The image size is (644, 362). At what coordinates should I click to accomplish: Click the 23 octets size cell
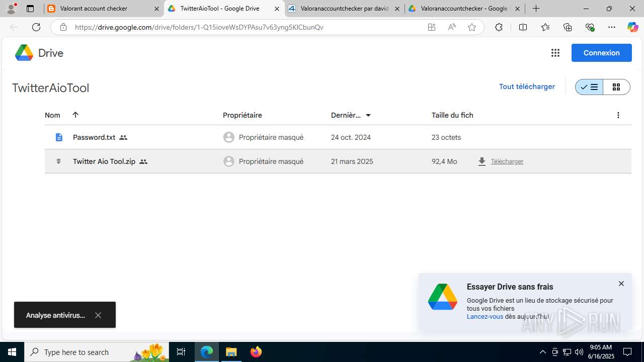446,137
